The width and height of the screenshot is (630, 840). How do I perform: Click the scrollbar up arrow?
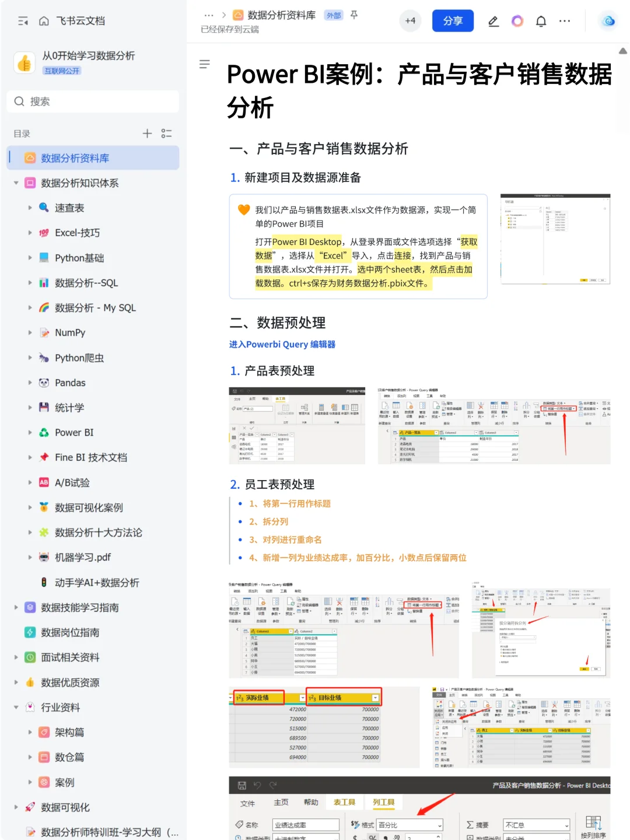(x=623, y=51)
